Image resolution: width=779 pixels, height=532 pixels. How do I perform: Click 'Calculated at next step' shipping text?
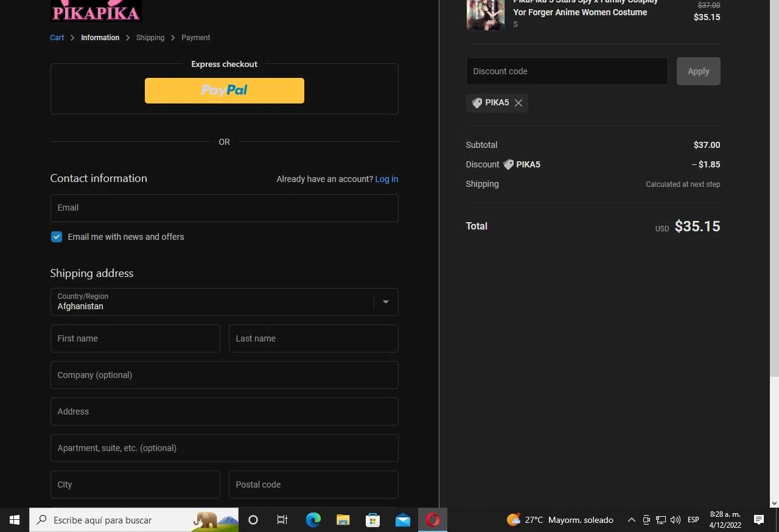tap(683, 184)
